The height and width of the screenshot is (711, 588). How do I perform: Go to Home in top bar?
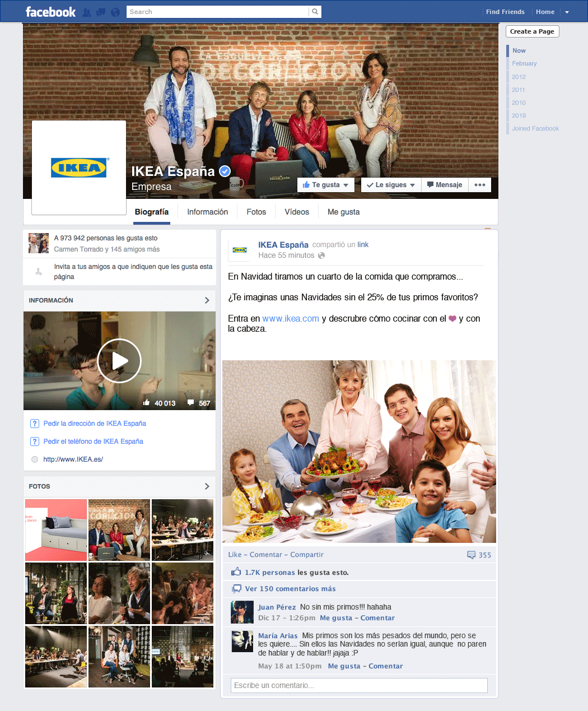point(545,12)
